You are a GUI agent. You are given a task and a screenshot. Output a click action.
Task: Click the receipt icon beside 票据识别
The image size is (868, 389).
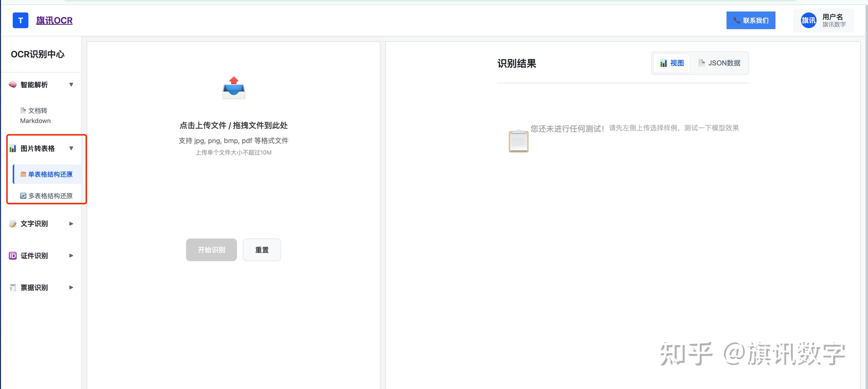tap(13, 288)
